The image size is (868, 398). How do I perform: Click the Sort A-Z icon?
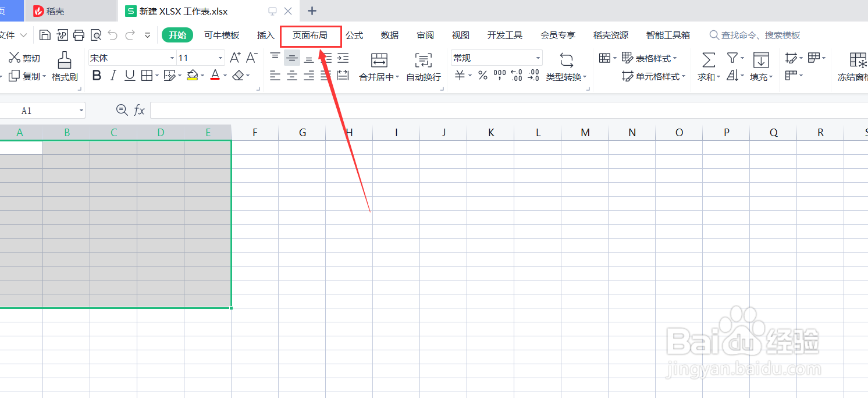[732, 76]
